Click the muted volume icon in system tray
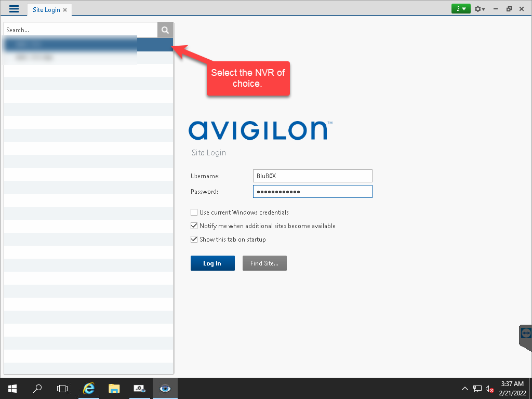 pyautogui.click(x=489, y=389)
